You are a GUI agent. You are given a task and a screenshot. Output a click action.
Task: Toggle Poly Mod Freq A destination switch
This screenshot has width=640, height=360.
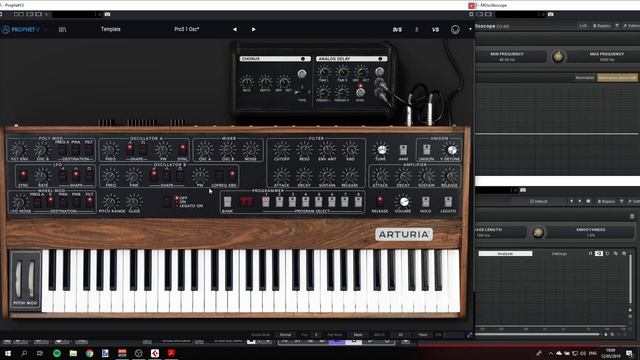(62, 149)
